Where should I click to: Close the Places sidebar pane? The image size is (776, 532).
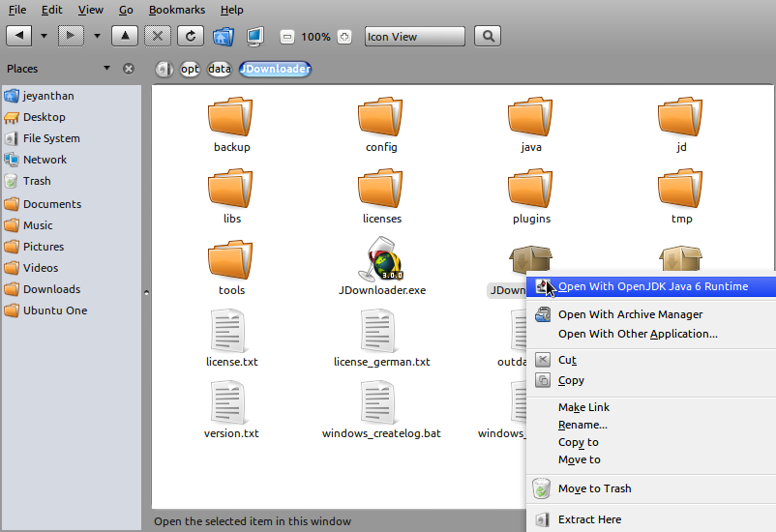click(129, 69)
